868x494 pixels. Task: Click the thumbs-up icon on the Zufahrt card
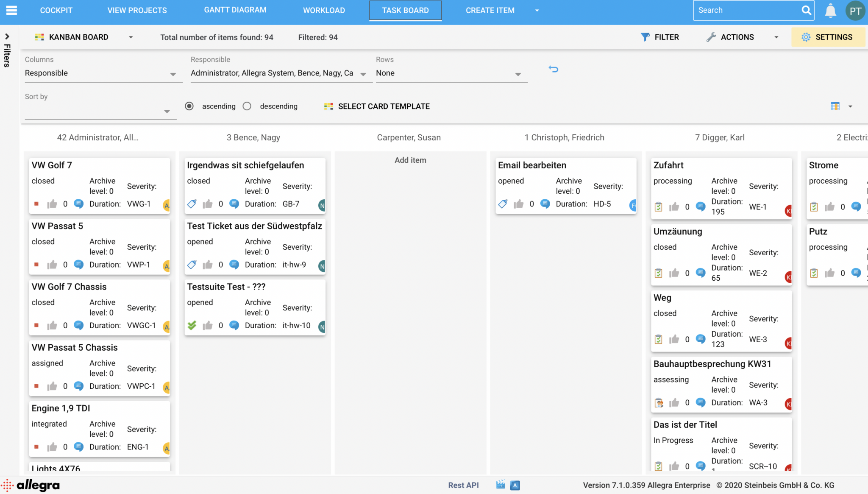pos(674,207)
